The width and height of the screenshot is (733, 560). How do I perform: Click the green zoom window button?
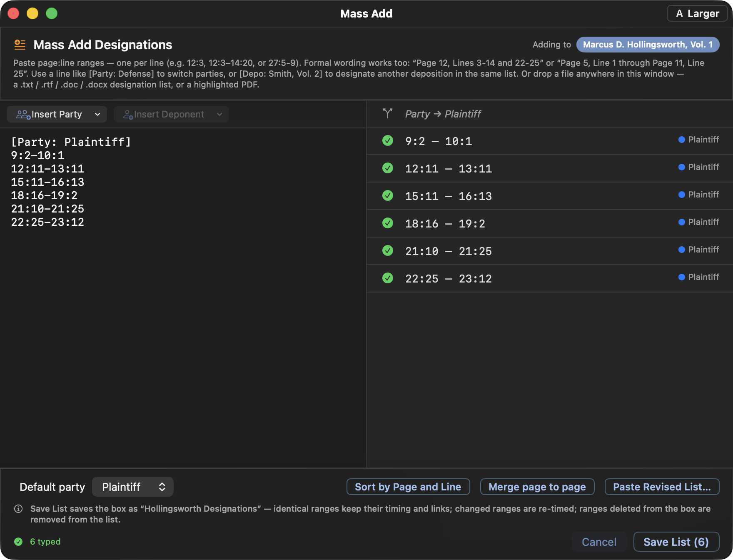pos(52,13)
